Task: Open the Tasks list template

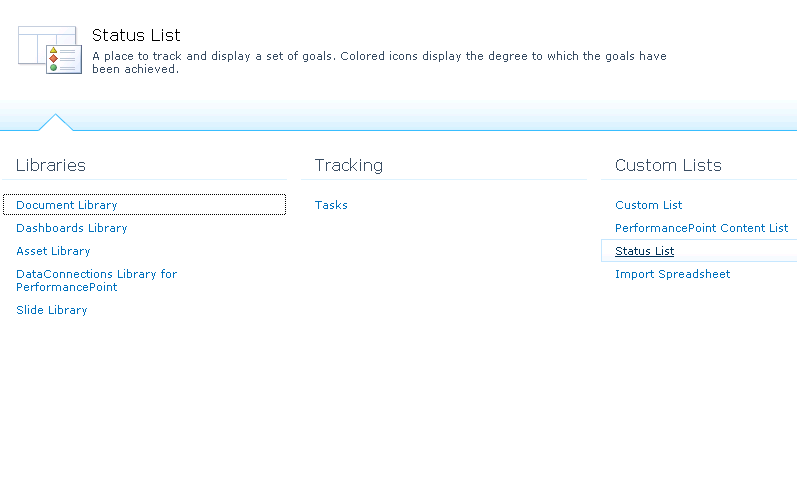Action: pyautogui.click(x=331, y=205)
